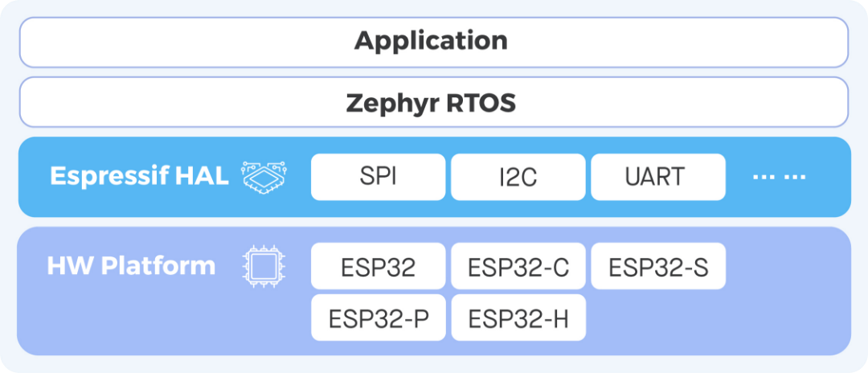Viewport: 868px width, 373px height.
Task: Click the Application title text
Action: tap(432, 41)
